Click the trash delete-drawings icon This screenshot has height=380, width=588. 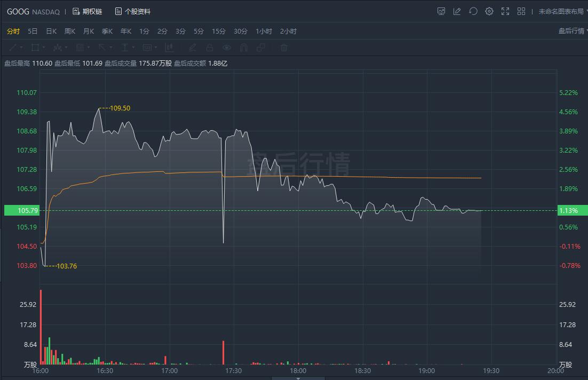[x=284, y=47]
